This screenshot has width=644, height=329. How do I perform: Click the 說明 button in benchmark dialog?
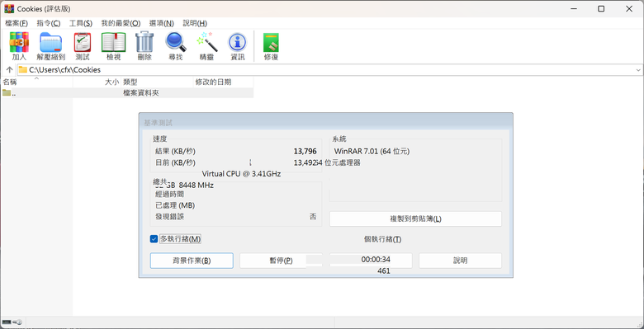click(x=461, y=261)
